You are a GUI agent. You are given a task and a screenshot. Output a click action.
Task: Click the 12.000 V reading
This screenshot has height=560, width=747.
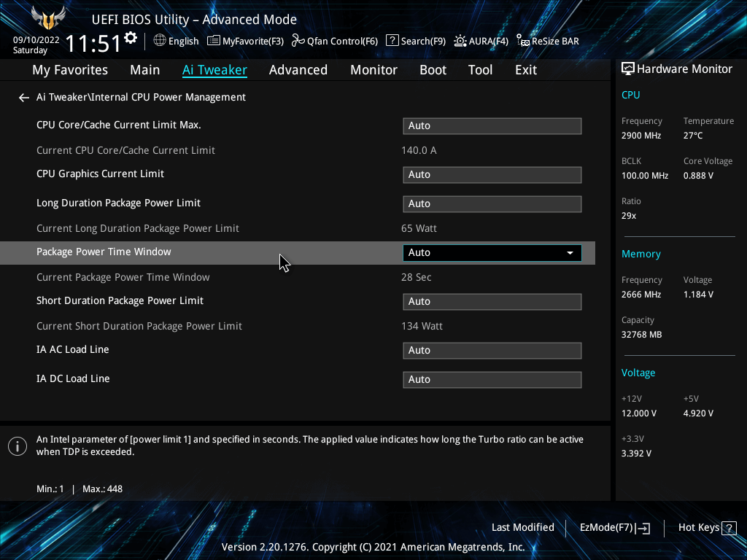[x=639, y=413]
